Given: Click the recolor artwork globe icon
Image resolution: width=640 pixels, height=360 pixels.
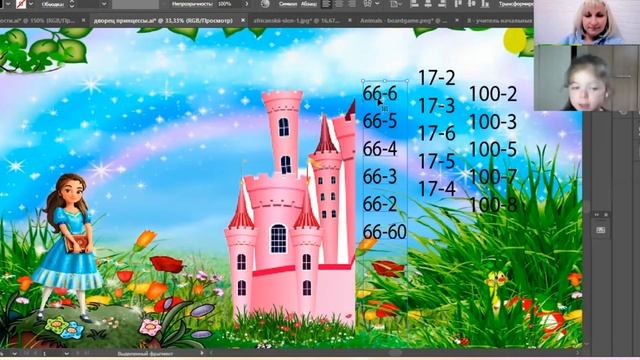Looking at the screenshot, I should pos(265,4).
